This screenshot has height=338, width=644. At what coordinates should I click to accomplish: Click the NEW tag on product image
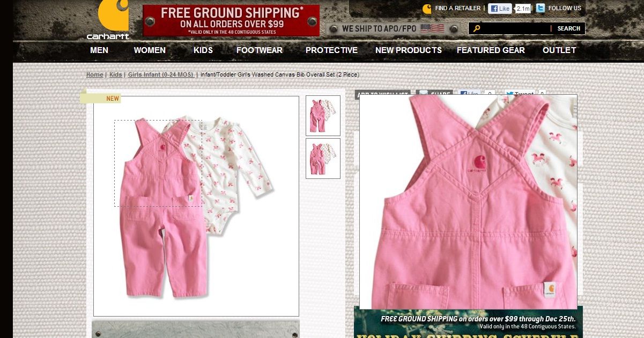112,99
